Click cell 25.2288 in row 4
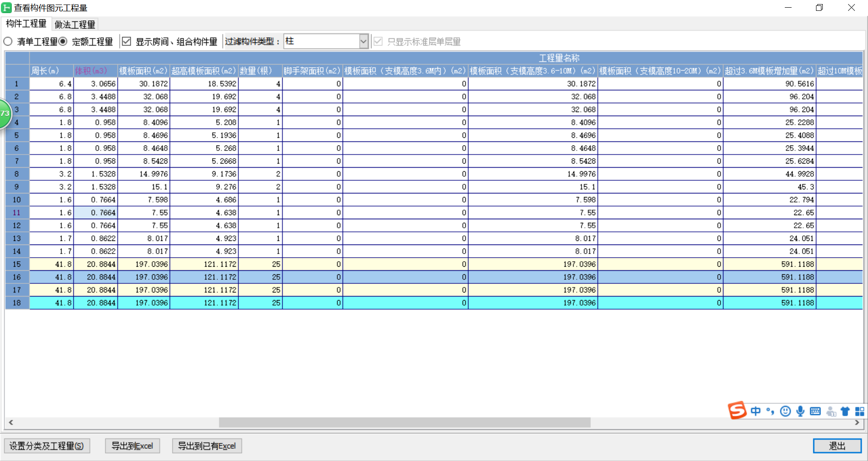 coord(769,122)
